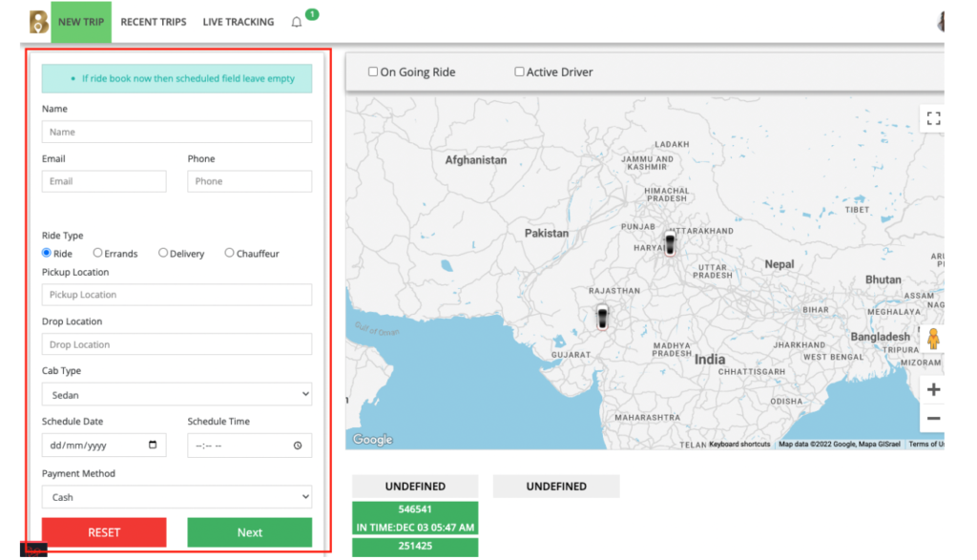This screenshot has width=977, height=560.
Task: Click the Google logo on map
Action: pos(373,439)
